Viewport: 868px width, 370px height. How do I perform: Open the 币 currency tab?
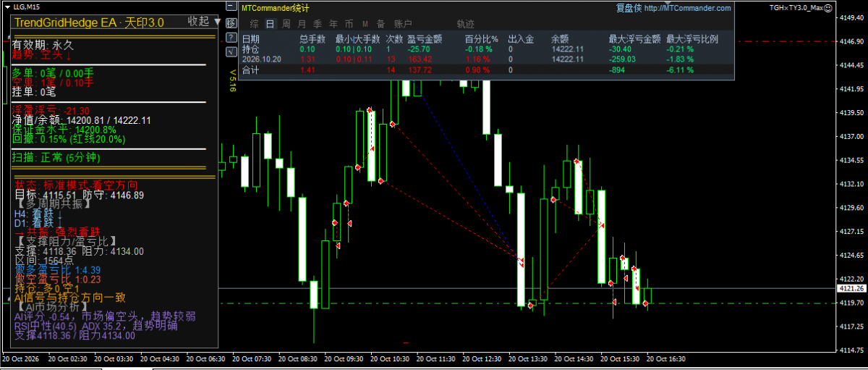(349, 23)
